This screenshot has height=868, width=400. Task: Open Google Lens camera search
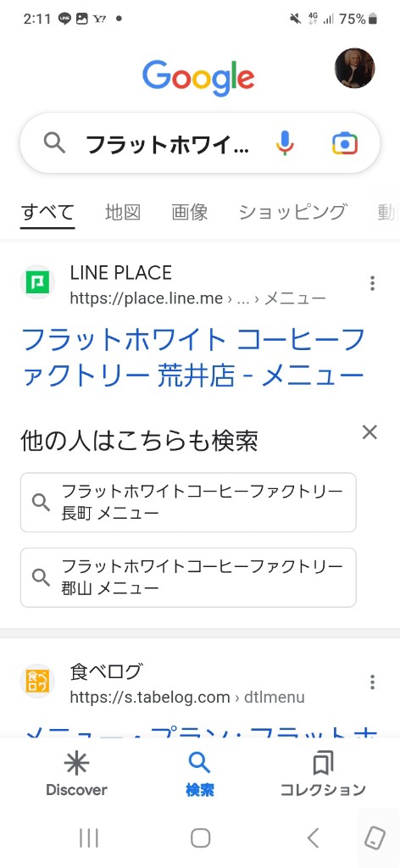(345, 144)
